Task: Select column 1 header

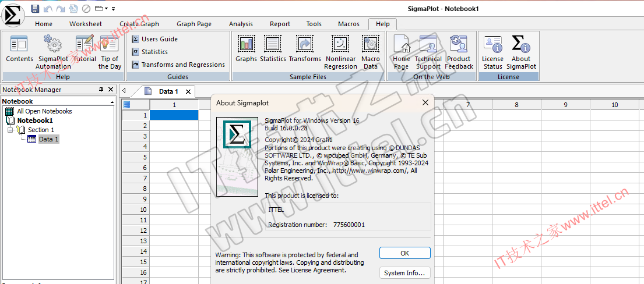Action: click(174, 105)
